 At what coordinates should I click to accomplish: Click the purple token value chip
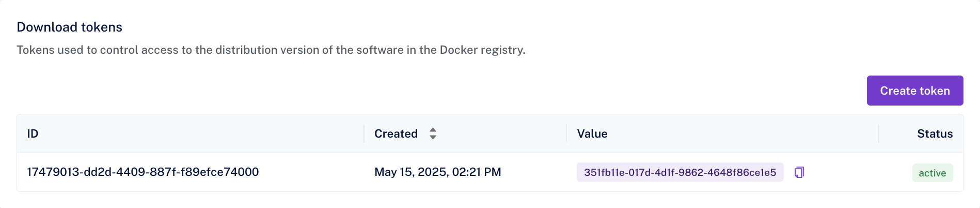pyautogui.click(x=679, y=172)
